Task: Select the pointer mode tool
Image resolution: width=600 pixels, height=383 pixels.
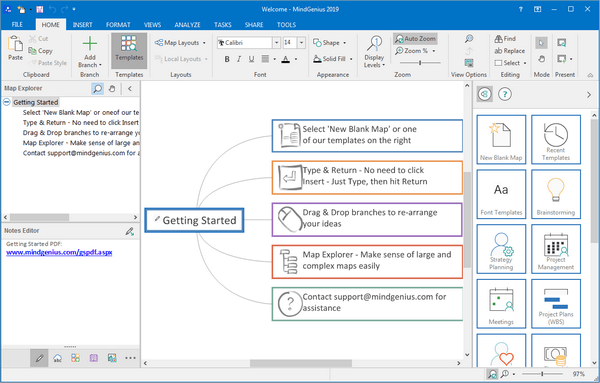Action: pos(541,43)
